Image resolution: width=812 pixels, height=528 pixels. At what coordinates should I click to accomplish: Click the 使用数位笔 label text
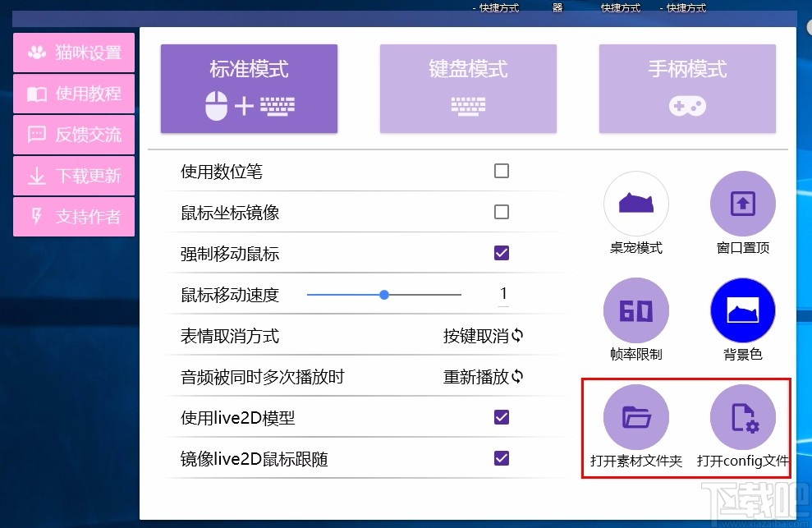[222, 172]
